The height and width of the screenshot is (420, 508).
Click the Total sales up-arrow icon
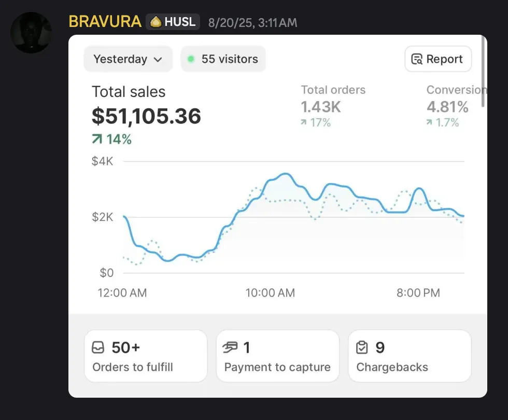click(97, 139)
